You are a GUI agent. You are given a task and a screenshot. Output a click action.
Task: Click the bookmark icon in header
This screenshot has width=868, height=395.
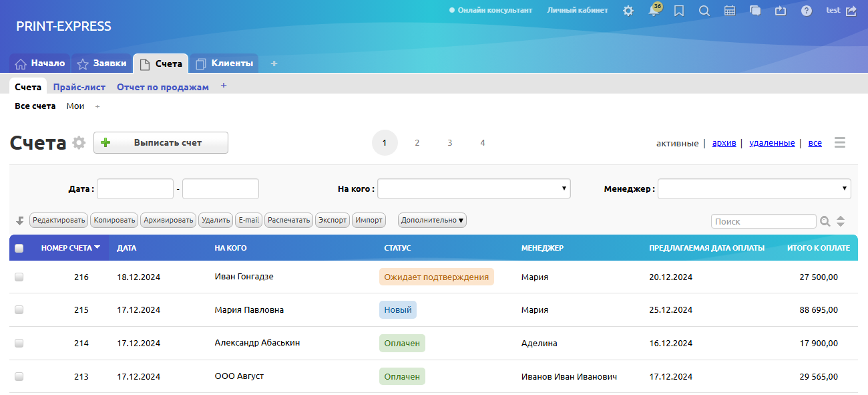[679, 11]
